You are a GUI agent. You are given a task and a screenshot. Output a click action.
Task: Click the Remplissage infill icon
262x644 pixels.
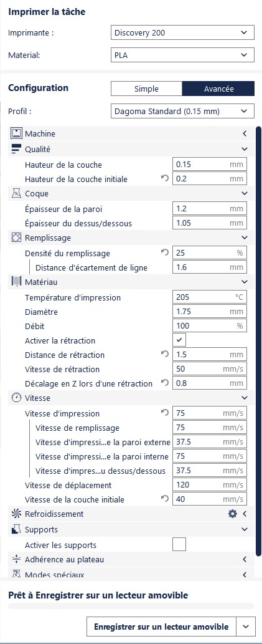(x=16, y=238)
